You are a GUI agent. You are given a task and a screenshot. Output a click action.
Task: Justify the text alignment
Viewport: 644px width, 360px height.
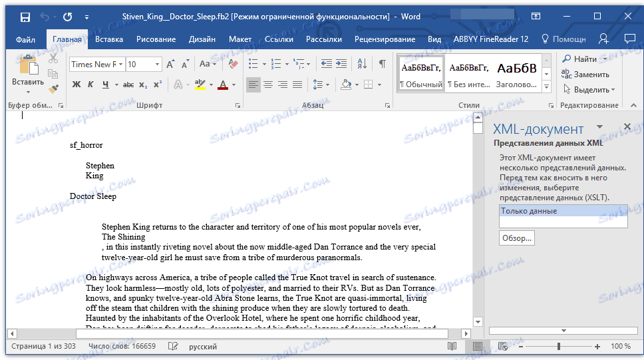coord(297,85)
